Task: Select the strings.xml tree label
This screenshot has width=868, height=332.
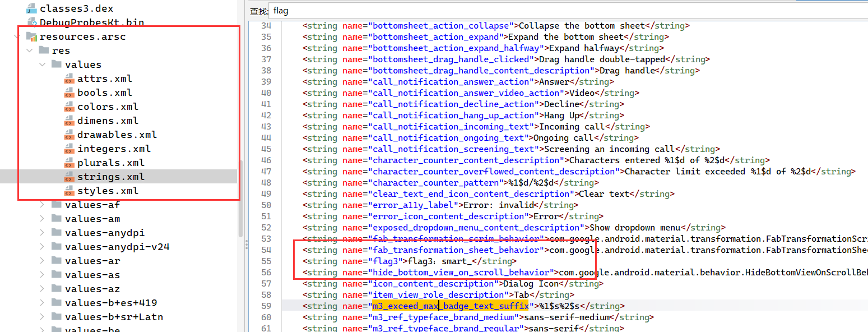Action: [111, 177]
